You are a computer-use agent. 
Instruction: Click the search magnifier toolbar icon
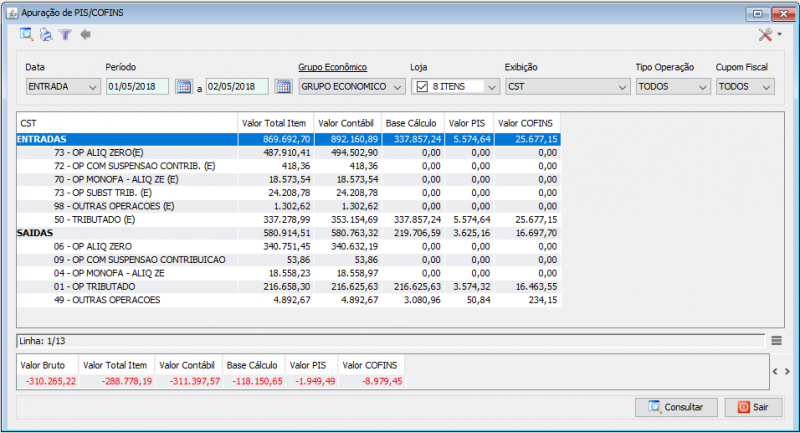(x=27, y=35)
